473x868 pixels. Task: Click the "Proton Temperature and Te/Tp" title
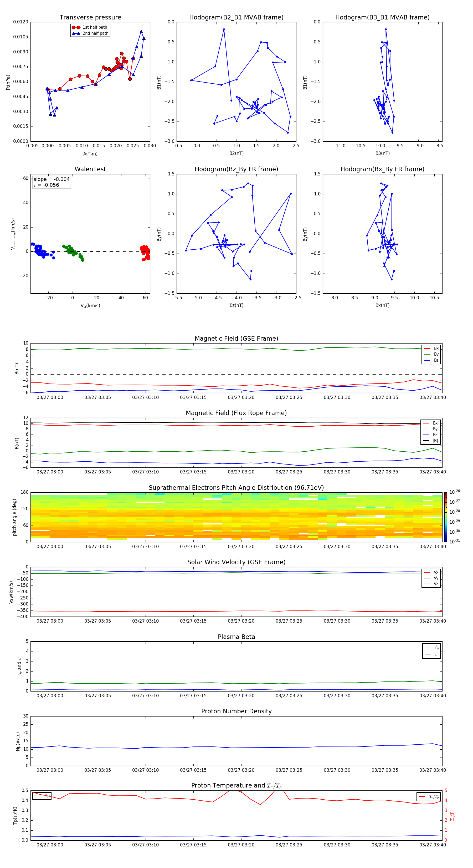pos(236,786)
